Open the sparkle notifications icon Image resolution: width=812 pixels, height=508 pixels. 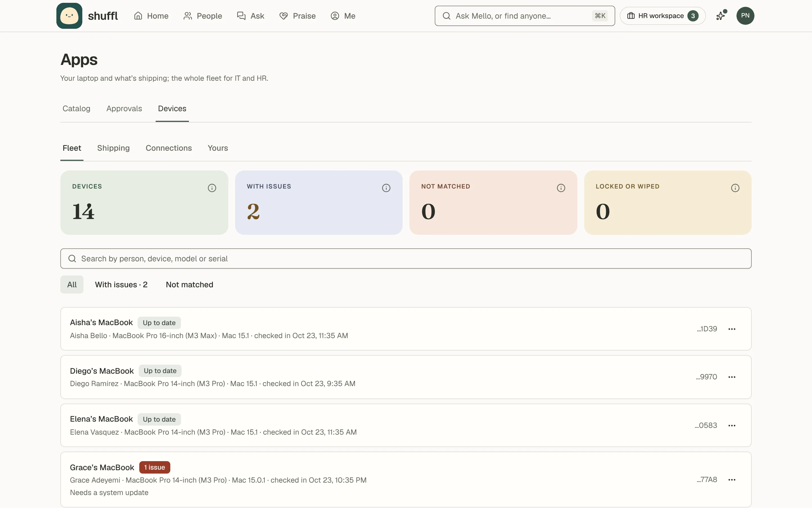[721, 16]
